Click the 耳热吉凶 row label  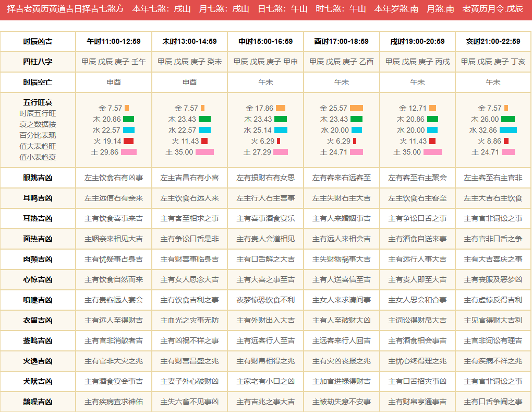tap(38, 218)
